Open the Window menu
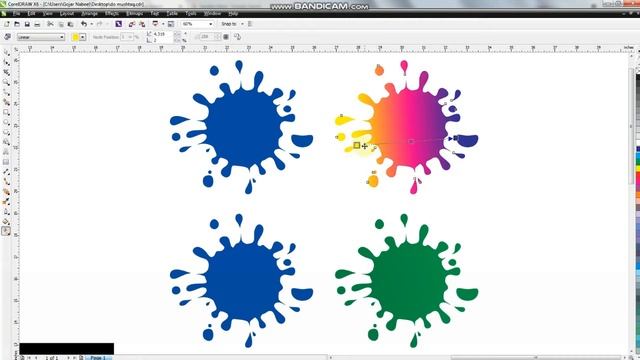Image resolution: width=640 pixels, height=360 pixels. tap(212, 13)
